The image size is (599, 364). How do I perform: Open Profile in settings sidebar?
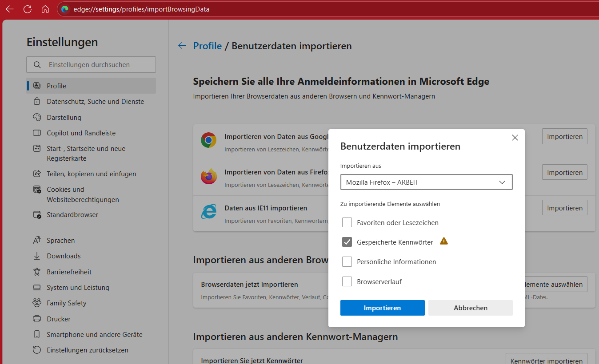91,86
